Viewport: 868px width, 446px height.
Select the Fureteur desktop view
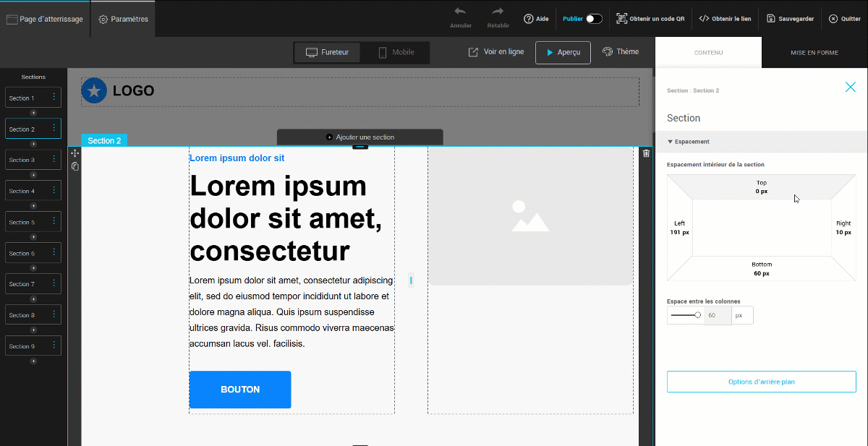pyautogui.click(x=327, y=52)
